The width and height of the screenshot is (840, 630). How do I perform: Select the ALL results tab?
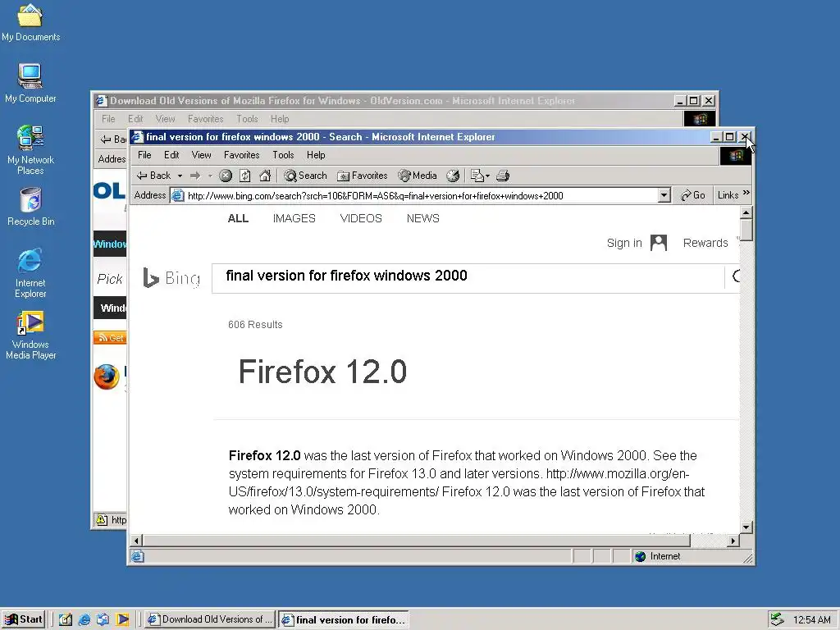(238, 218)
